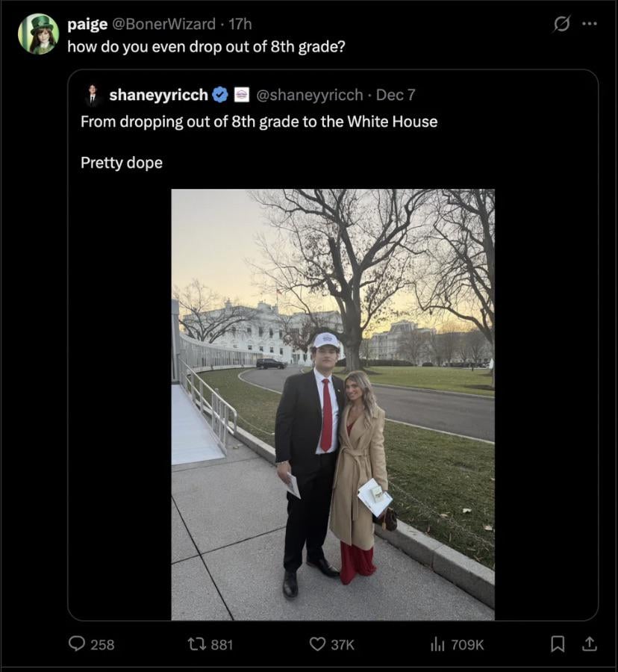Screen dimensions: 618x672
Task: Click the affiliation badge beside the verified checkmark
Action: tap(242, 95)
